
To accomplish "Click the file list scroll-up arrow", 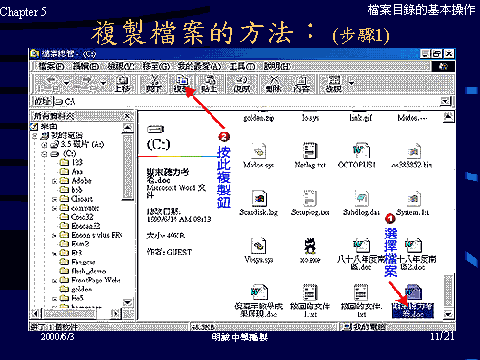I will tap(448, 117).
